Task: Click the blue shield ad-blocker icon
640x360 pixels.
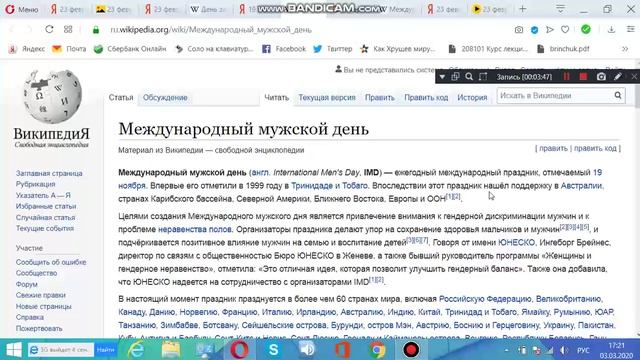Action: pyautogui.click(x=534, y=30)
